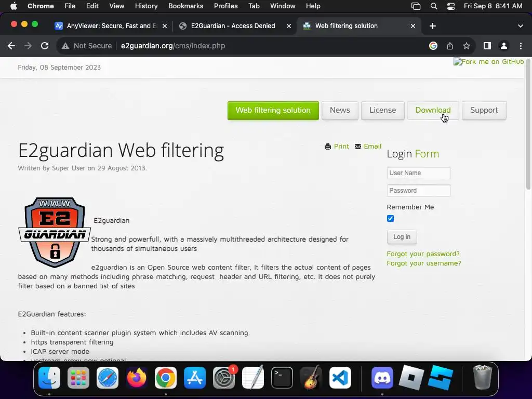Open the History menu
The height and width of the screenshot is (399, 532).
point(146,6)
